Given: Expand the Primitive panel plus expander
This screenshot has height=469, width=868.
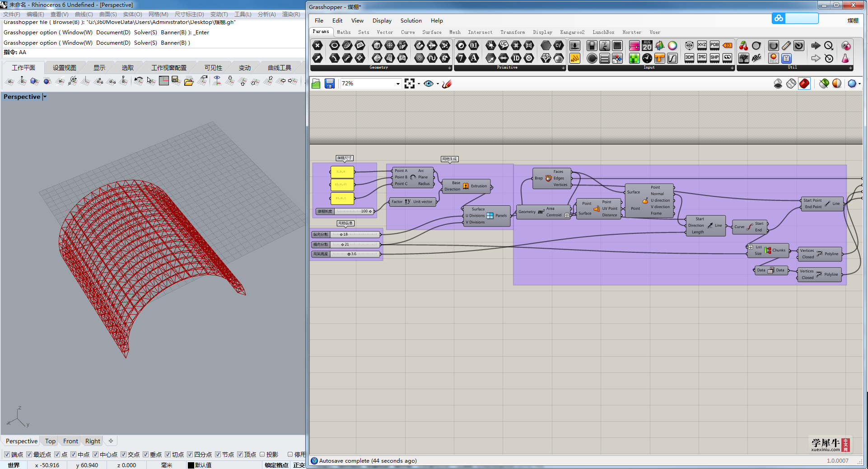Looking at the screenshot, I should (563, 68).
